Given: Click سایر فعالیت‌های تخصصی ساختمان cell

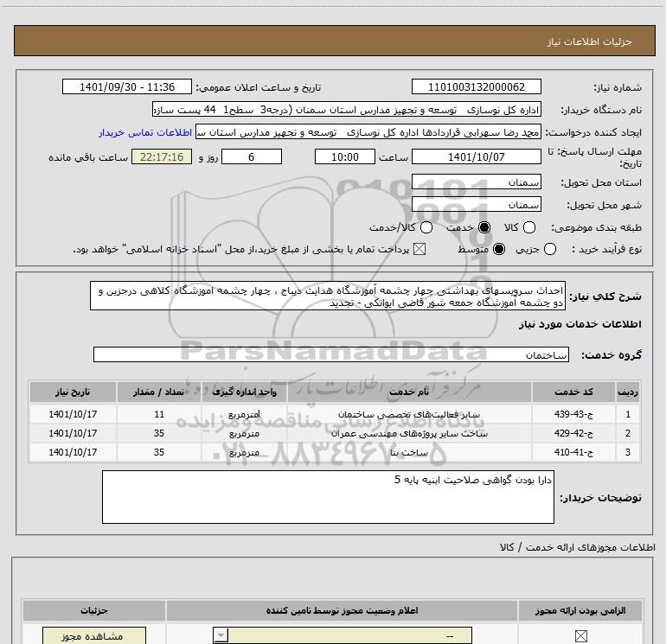Looking at the screenshot, I should (409, 414).
